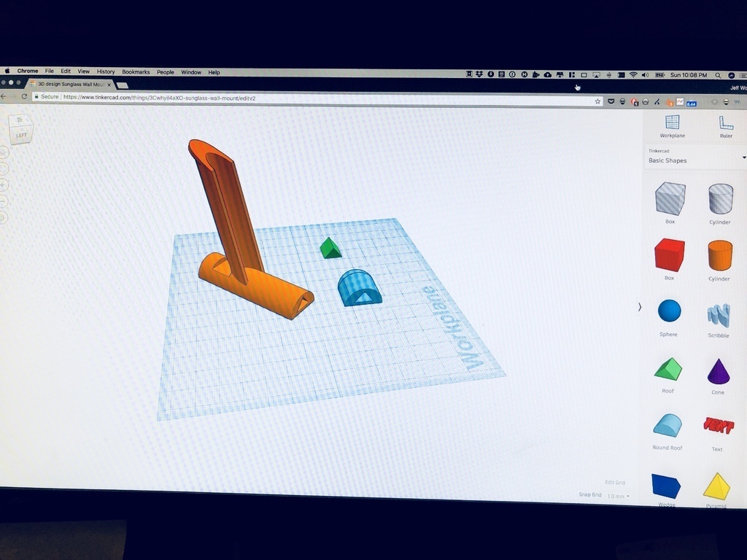Screen dimensions: 747x560
Task: Pick the Scribble shape
Action: [x=719, y=315]
